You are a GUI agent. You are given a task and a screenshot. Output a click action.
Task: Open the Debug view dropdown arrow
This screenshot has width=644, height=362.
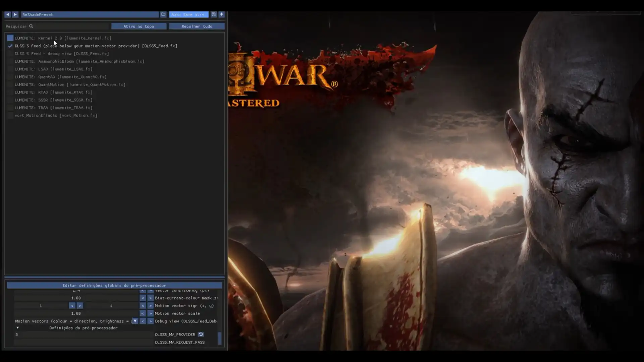[x=135, y=321]
